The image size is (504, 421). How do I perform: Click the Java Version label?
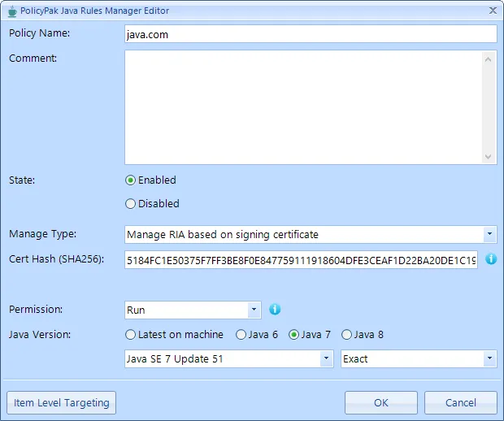click(x=40, y=335)
